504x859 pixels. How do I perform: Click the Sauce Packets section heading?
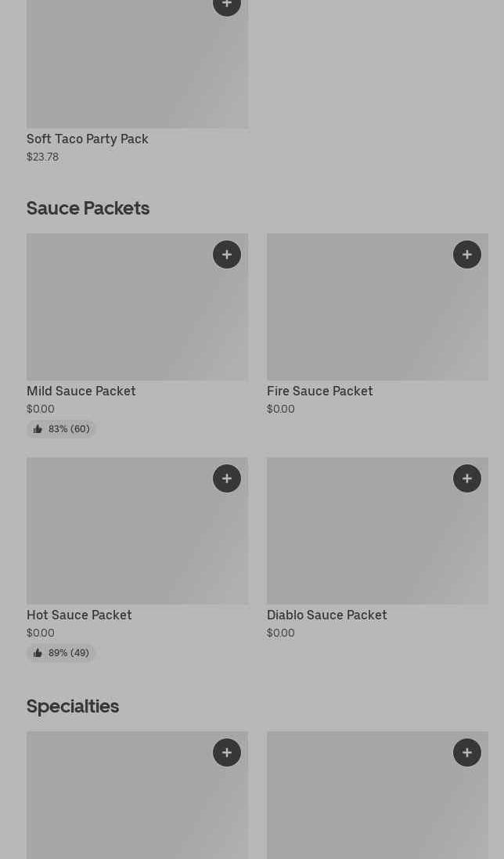[88, 208]
